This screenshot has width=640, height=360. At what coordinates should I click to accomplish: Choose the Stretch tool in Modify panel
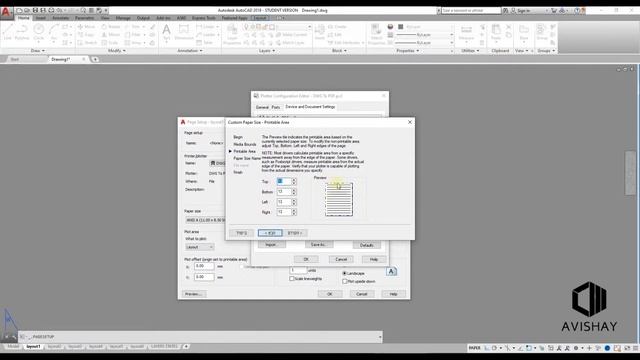pos(87,42)
